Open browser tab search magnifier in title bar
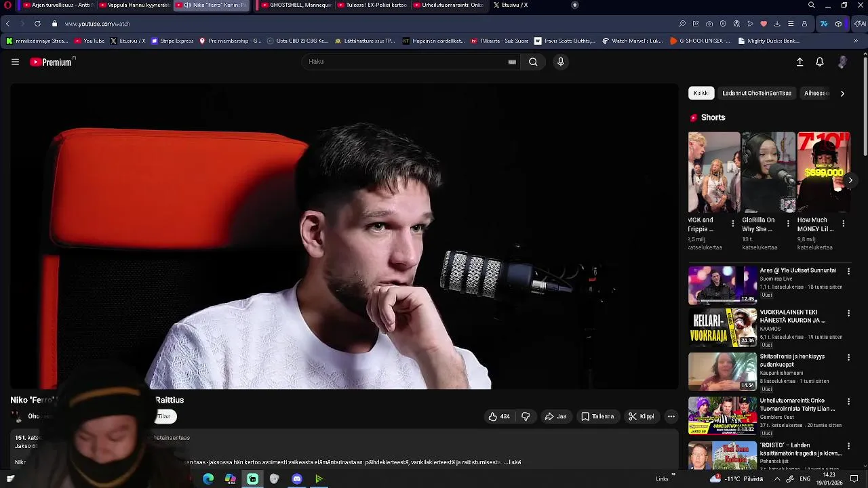This screenshot has height=488, width=868. (x=812, y=5)
